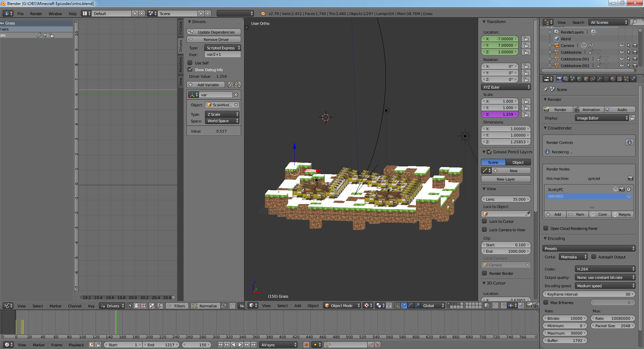Click Add Variable button
644x349 pixels.
(x=206, y=85)
